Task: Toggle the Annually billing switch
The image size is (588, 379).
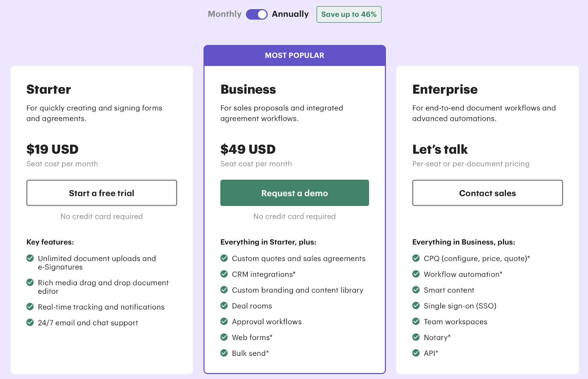Action: (257, 14)
